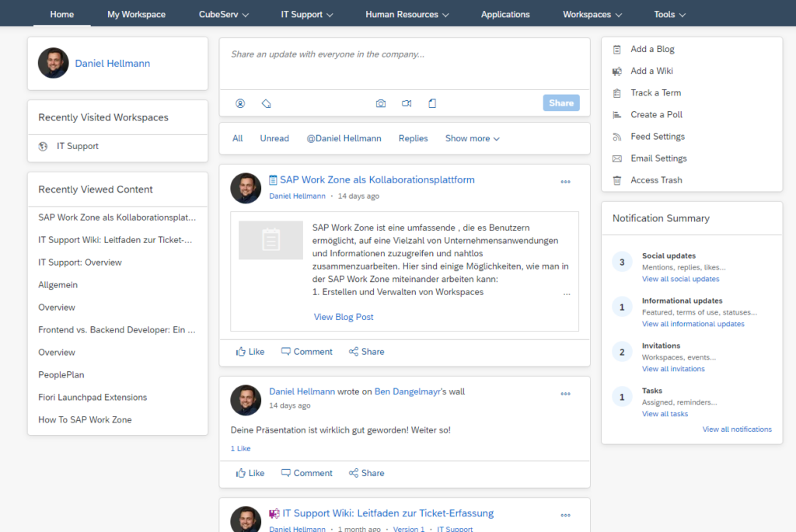Image resolution: width=796 pixels, height=532 pixels.
Task: Open the View Blog Post link
Action: click(343, 317)
